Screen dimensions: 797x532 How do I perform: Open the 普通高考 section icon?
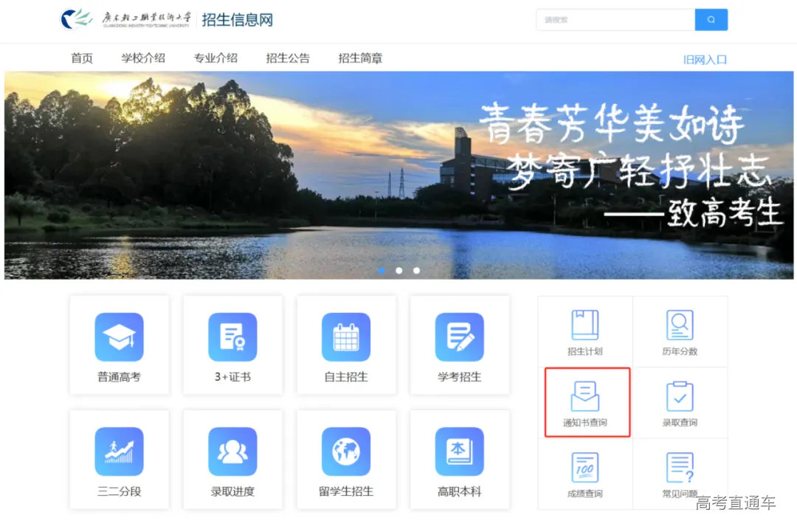[118, 336]
